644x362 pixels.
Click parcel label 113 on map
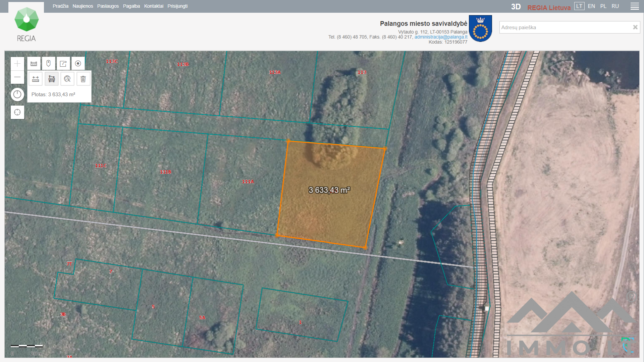[362, 72]
